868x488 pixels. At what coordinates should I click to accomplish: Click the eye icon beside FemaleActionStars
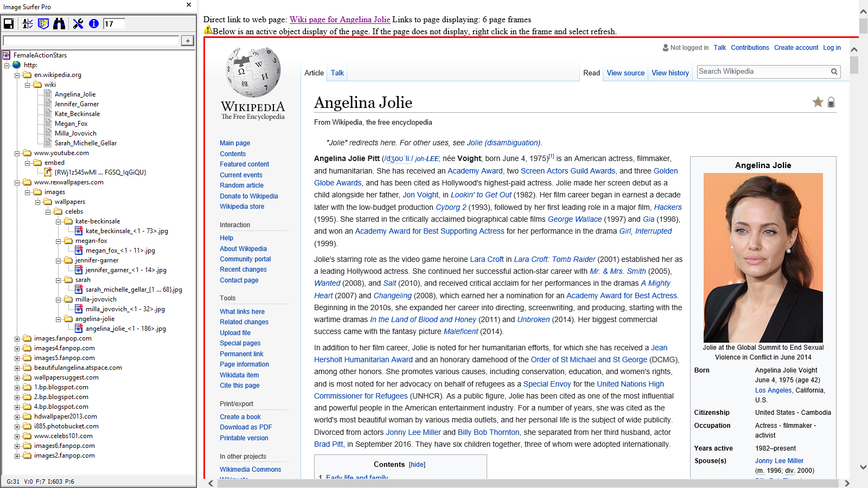(x=7, y=55)
